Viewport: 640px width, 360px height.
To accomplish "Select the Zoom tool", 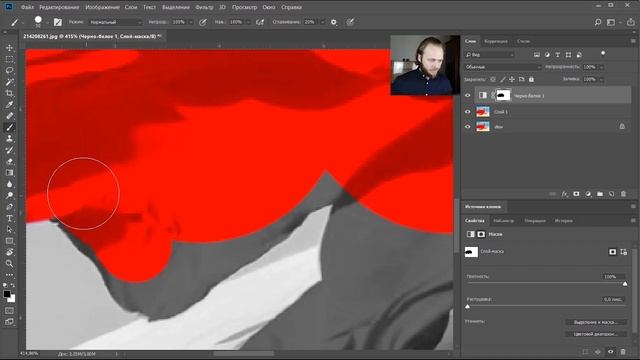I will [9, 263].
